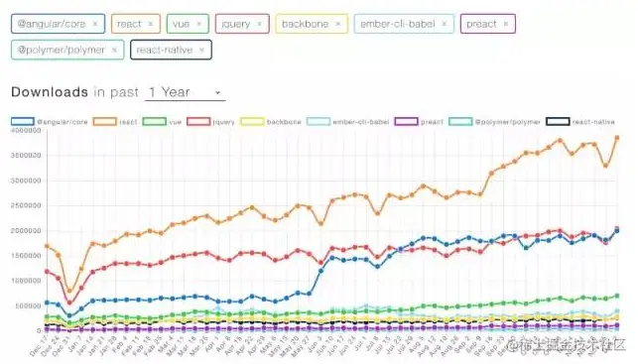638x364 pixels.
Task: Toggle the react series legend swatch
Action: (104, 122)
